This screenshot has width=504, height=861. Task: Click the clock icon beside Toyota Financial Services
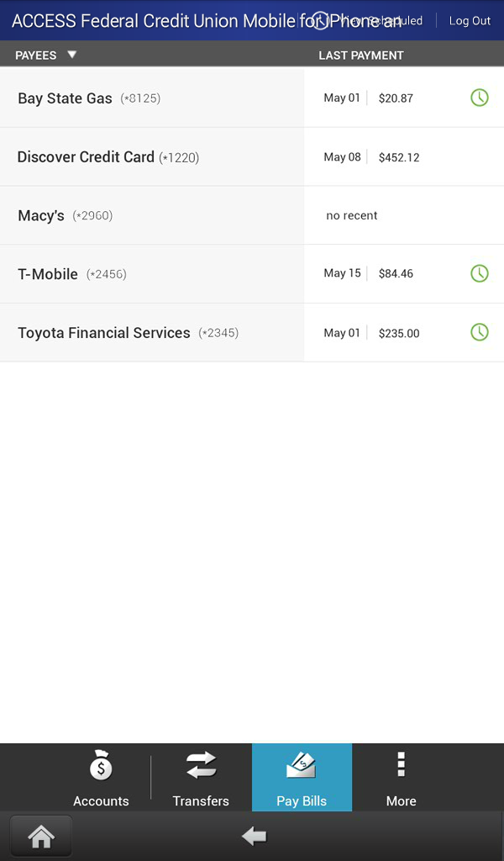[x=480, y=332]
